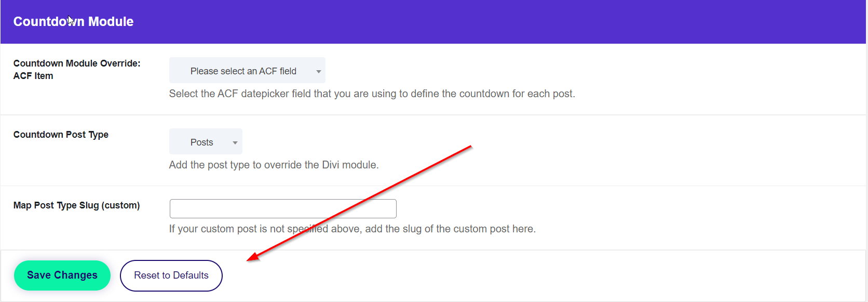Click the Countdown Post Type label
The width and height of the screenshot is (868, 302).
tap(61, 135)
